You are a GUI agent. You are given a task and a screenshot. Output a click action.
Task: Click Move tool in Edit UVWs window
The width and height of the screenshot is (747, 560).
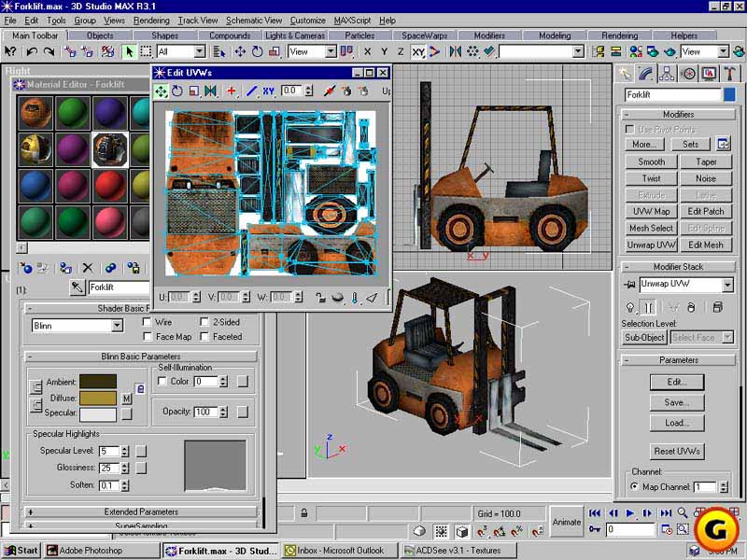161,91
